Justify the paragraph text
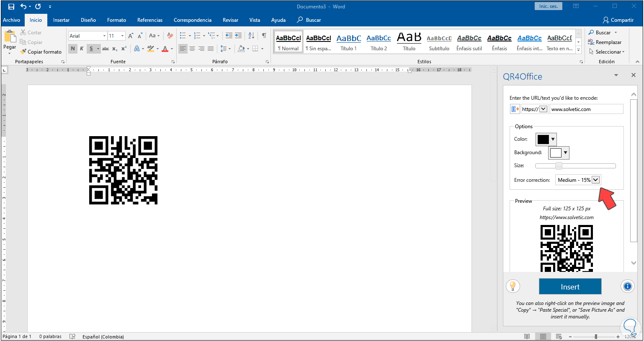The width and height of the screenshot is (644, 341). [x=211, y=49]
